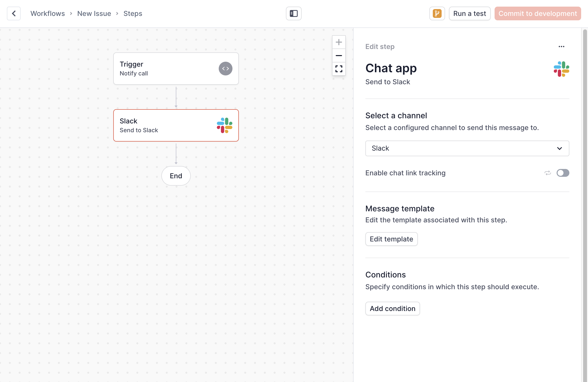Go back using the arrow icon

[13, 13]
